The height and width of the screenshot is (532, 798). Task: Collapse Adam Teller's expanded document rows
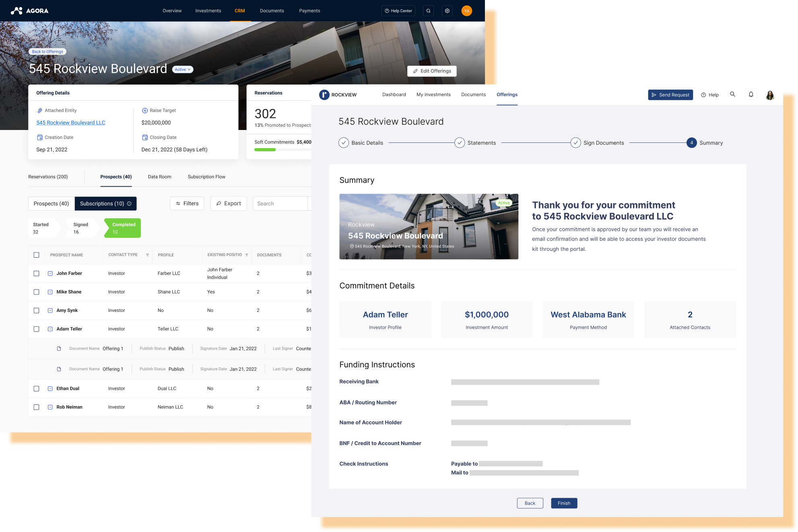click(x=50, y=329)
